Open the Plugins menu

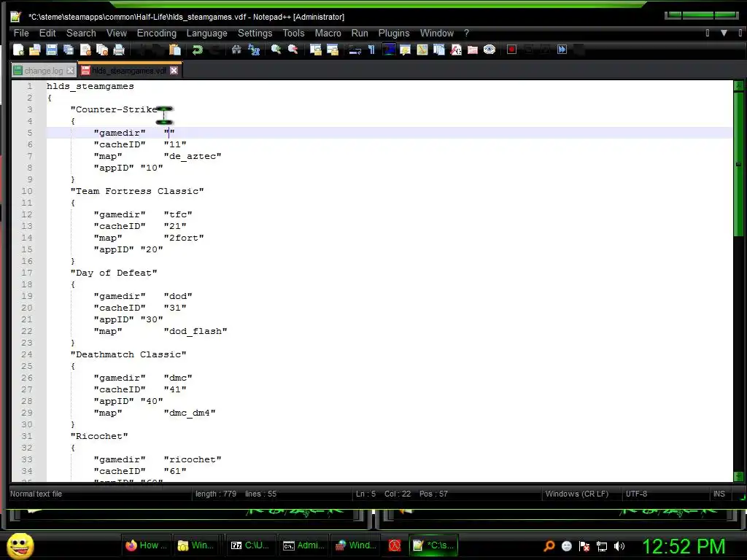(393, 33)
